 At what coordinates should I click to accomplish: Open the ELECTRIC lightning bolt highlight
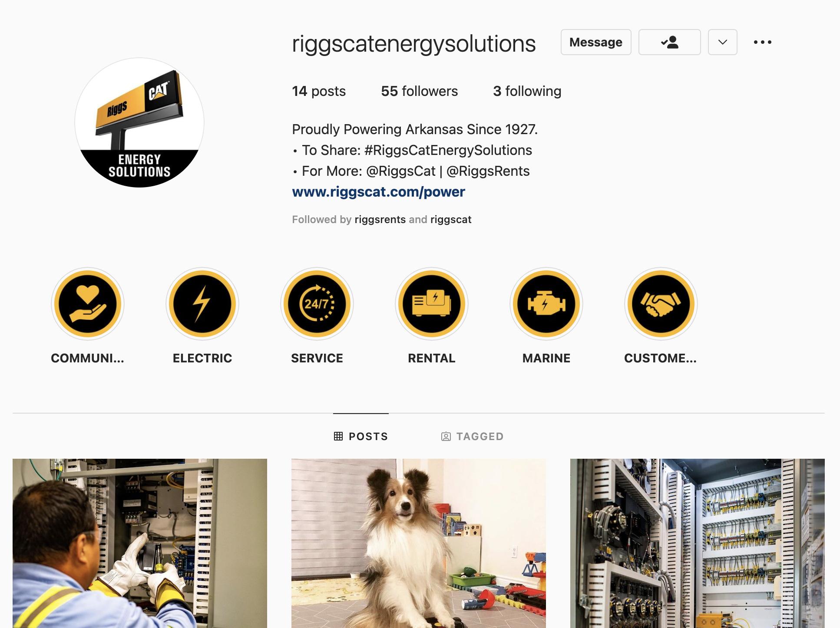(202, 303)
